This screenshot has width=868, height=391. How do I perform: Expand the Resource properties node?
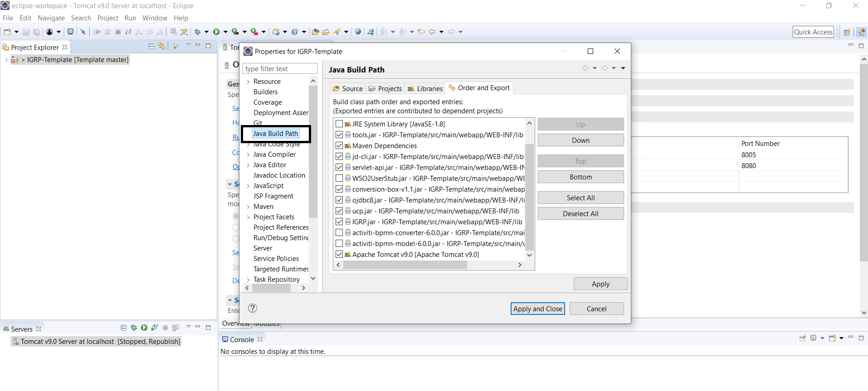tap(248, 82)
